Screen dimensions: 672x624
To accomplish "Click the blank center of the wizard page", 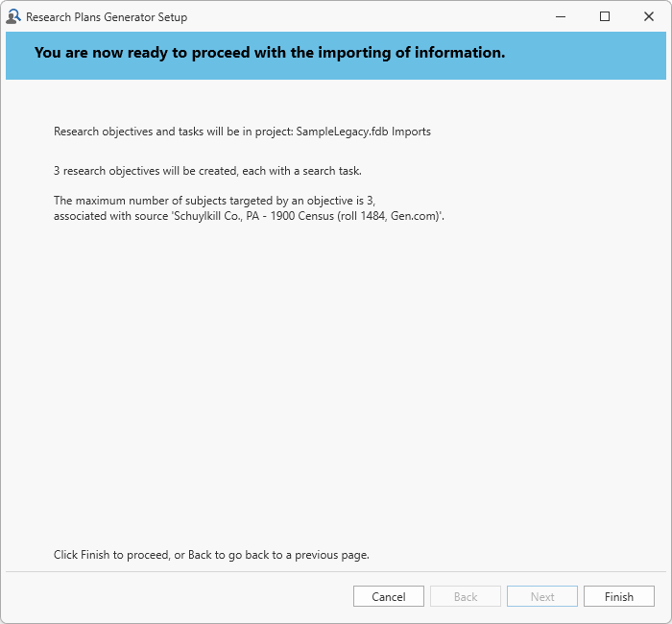I will click(x=336, y=384).
